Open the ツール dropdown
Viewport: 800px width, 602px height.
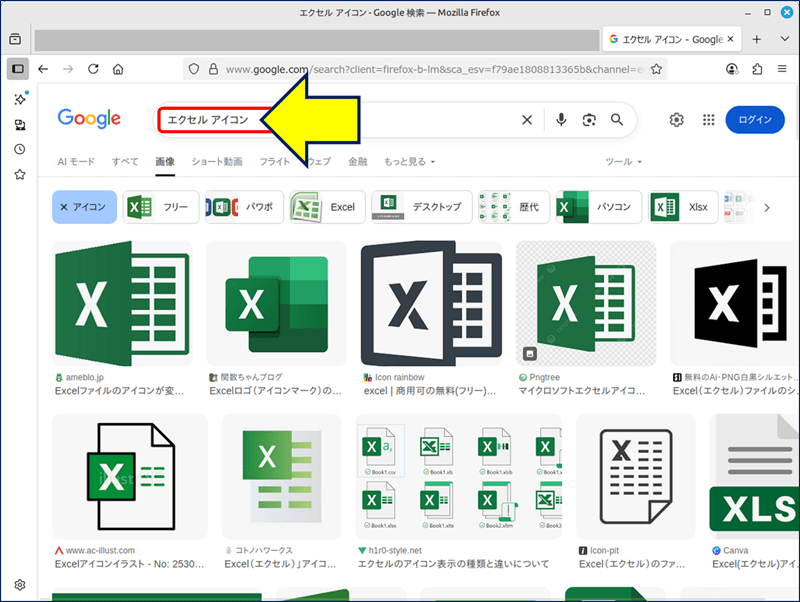coord(623,162)
